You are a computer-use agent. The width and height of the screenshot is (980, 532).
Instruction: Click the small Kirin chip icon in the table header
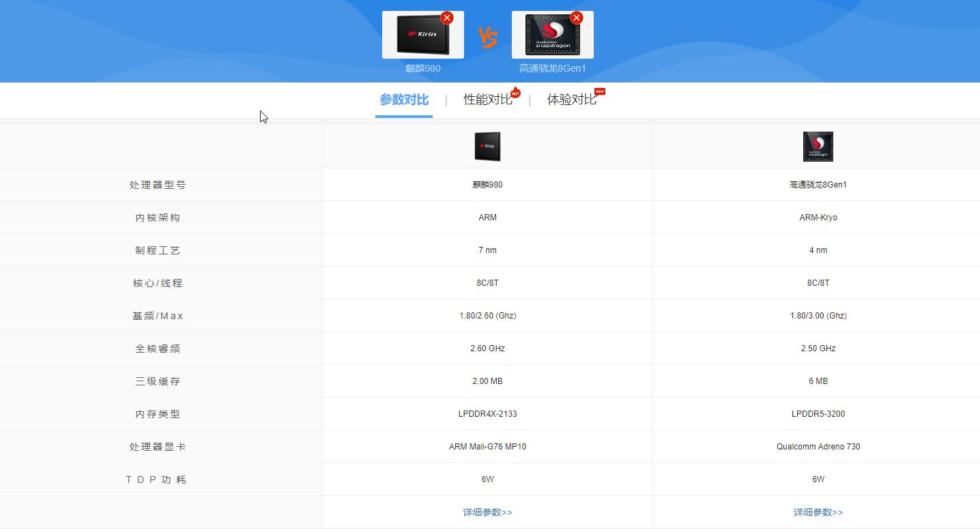487,147
